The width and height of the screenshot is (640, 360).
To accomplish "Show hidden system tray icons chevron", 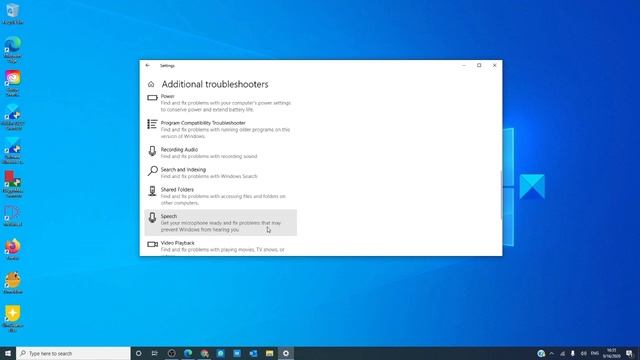I will click(x=552, y=353).
